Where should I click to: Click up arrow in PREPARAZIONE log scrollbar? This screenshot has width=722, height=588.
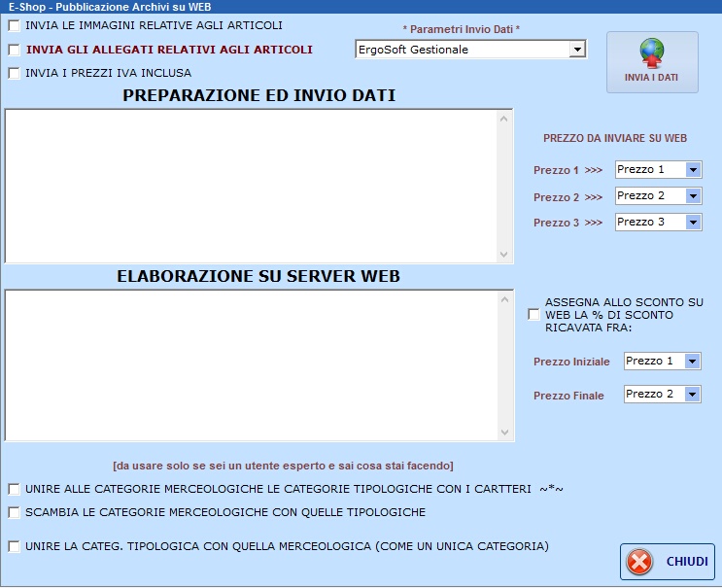(x=503, y=120)
